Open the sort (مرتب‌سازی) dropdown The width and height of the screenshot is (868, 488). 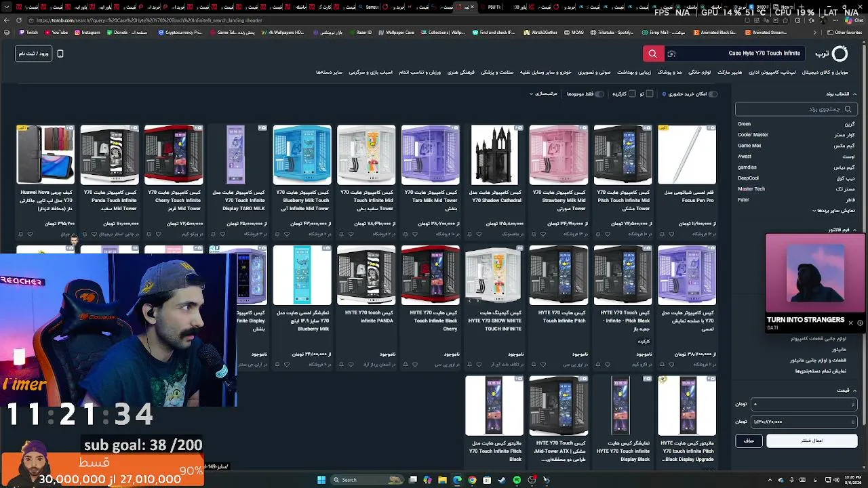point(543,94)
